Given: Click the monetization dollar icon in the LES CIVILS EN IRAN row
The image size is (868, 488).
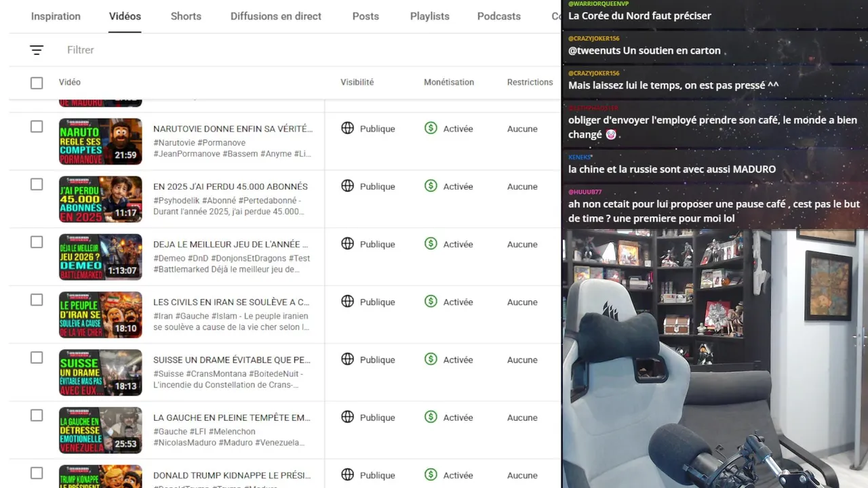Looking at the screenshot, I should coord(431,301).
